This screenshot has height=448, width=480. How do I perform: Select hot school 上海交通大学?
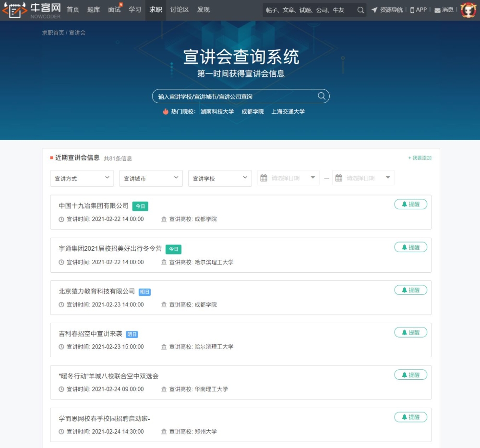288,112
